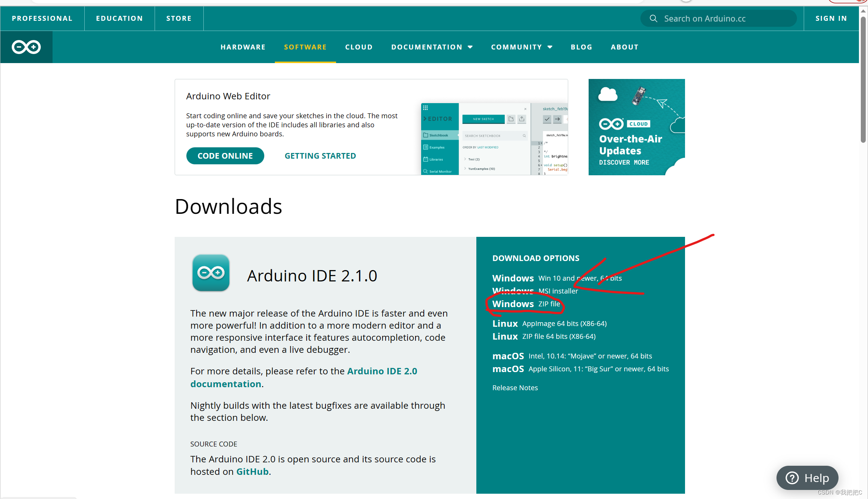Open the Over-the-Air Updates cloud banner

pos(637,127)
